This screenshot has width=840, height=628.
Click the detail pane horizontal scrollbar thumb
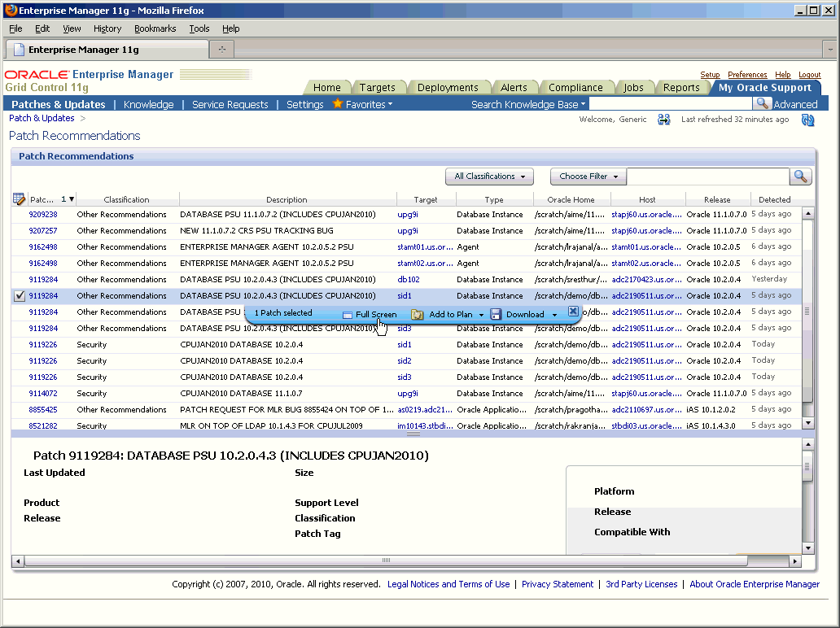click(386, 561)
